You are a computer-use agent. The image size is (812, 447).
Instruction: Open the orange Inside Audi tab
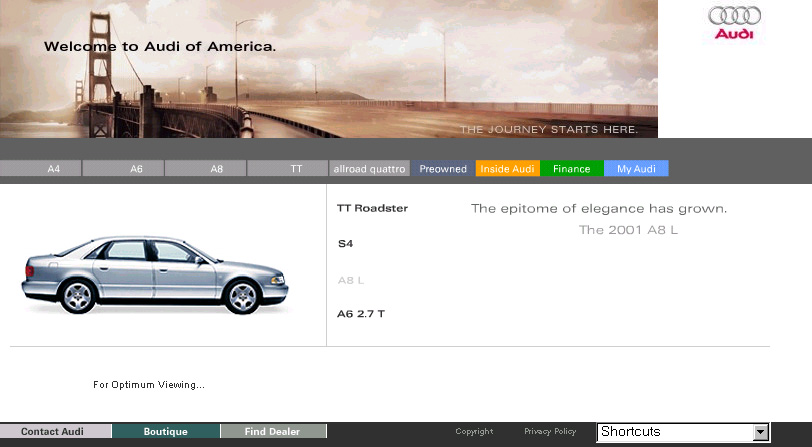(x=508, y=168)
